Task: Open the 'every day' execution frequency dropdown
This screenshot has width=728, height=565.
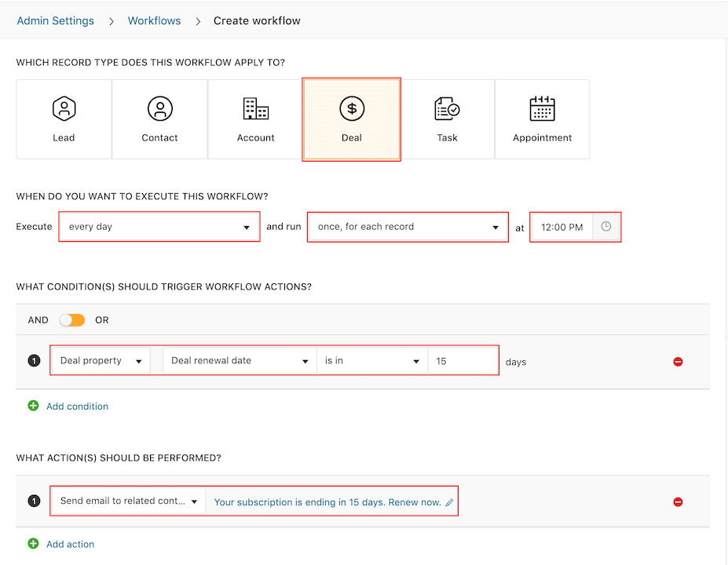Action: pyautogui.click(x=159, y=226)
